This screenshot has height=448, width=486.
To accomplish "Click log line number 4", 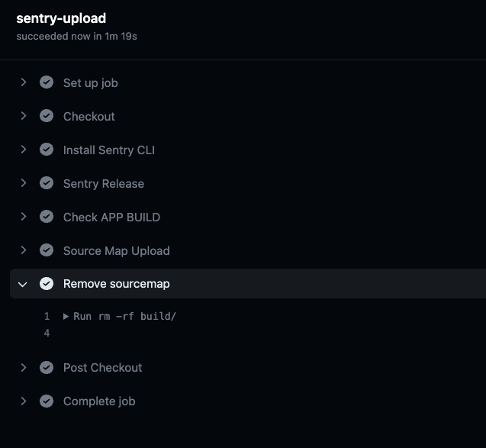I will (x=47, y=334).
